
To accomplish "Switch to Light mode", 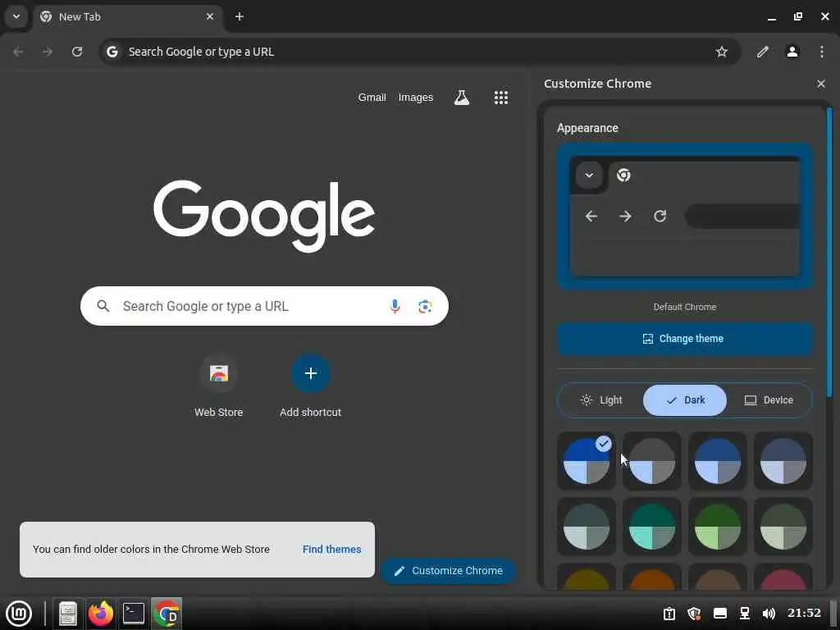I will click(601, 400).
